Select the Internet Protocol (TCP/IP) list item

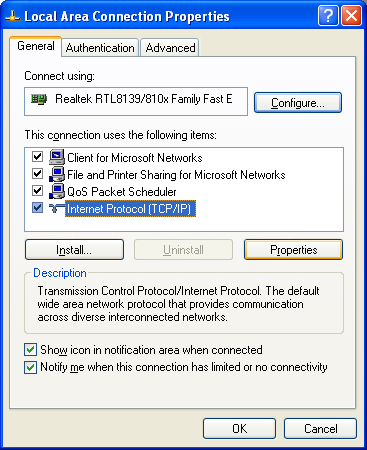(x=130, y=209)
